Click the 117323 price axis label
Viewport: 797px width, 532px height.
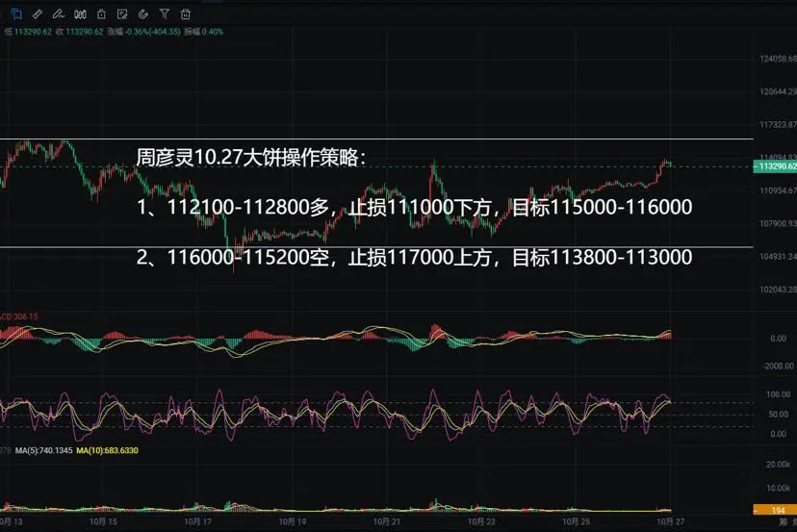point(778,124)
